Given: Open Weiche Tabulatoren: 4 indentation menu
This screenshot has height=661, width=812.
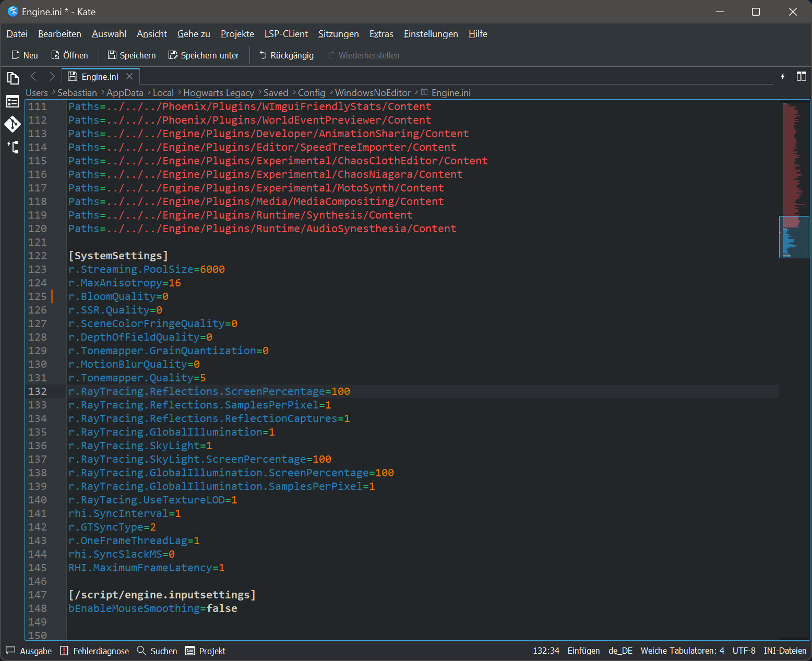Looking at the screenshot, I should coord(682,651).
